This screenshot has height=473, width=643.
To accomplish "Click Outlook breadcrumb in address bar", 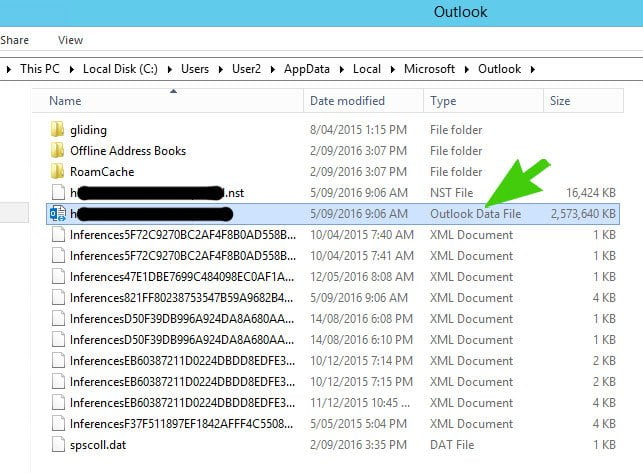I will coord(499,69).
